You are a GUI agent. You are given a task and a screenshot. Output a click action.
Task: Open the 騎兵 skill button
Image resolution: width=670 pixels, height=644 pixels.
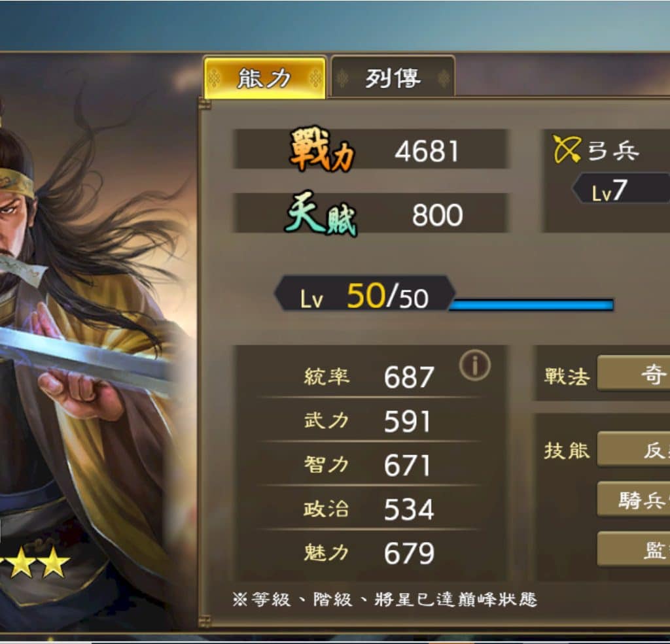(x=633, y=499)
